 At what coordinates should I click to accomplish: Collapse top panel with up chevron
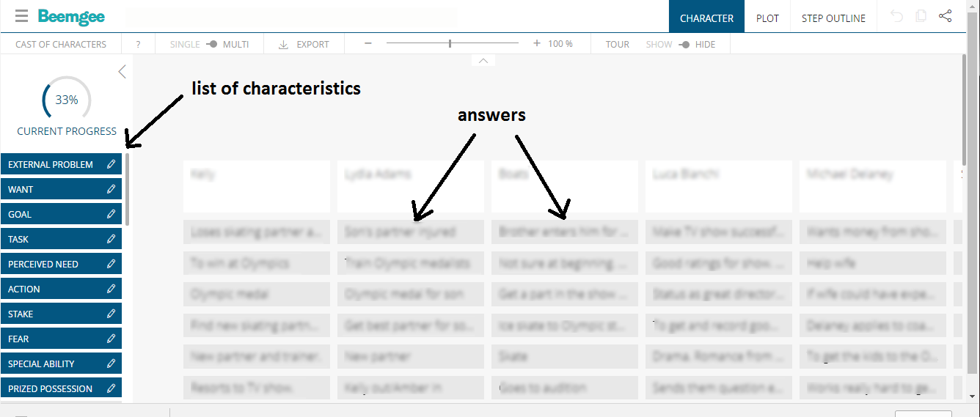pyautogui.click(x=483, y=61)
